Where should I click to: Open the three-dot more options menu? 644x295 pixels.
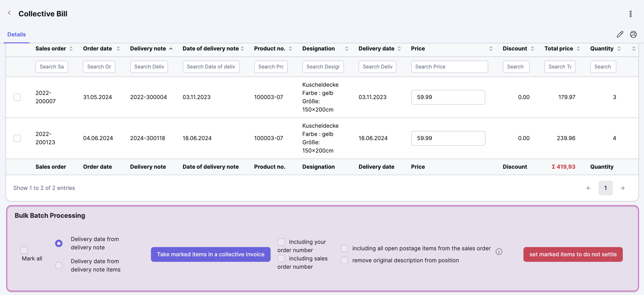pyautogui.click(x=630, y=14)
